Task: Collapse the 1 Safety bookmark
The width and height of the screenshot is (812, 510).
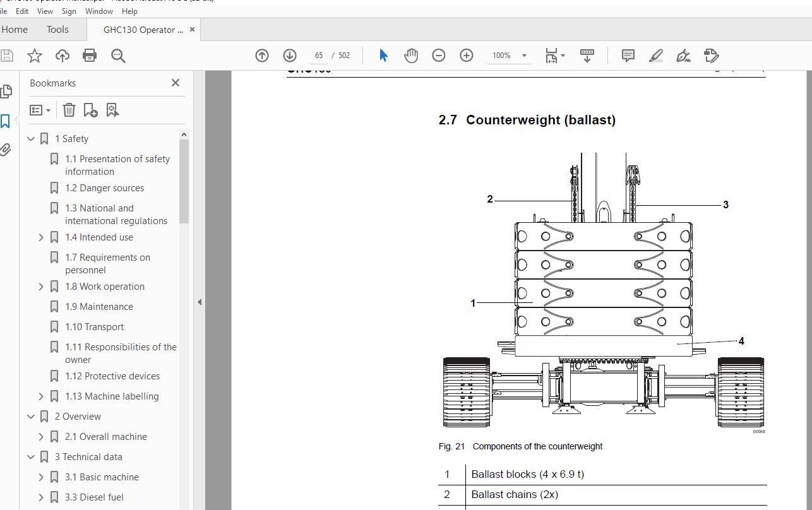Action: point(31,139)
